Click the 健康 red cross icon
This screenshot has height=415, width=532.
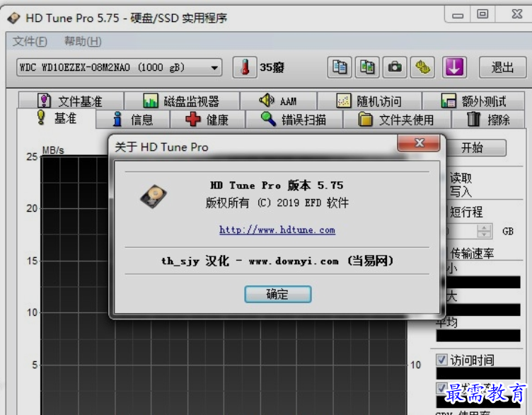click(x=193, y=119)
